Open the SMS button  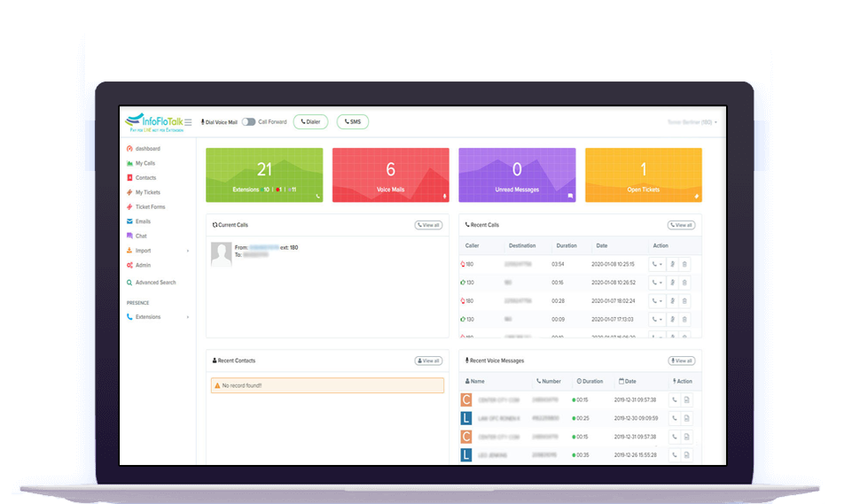pyautogui.click(x=353, y=121)
